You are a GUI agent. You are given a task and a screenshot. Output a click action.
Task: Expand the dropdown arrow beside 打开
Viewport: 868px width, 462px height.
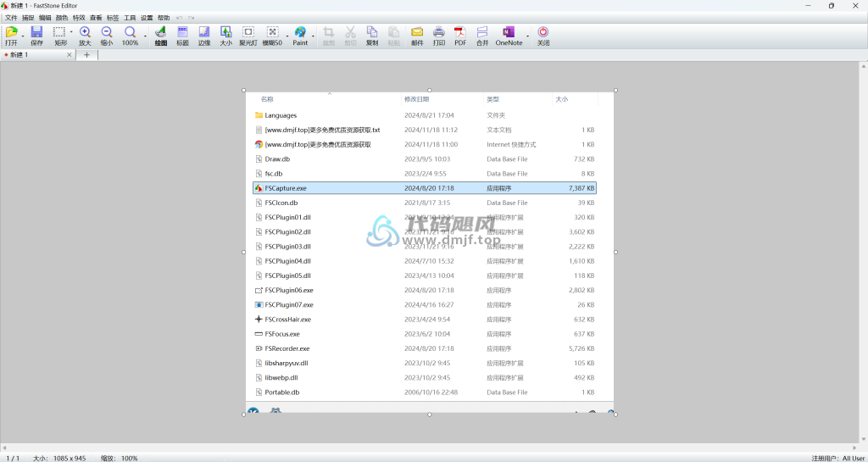[23, 36]
